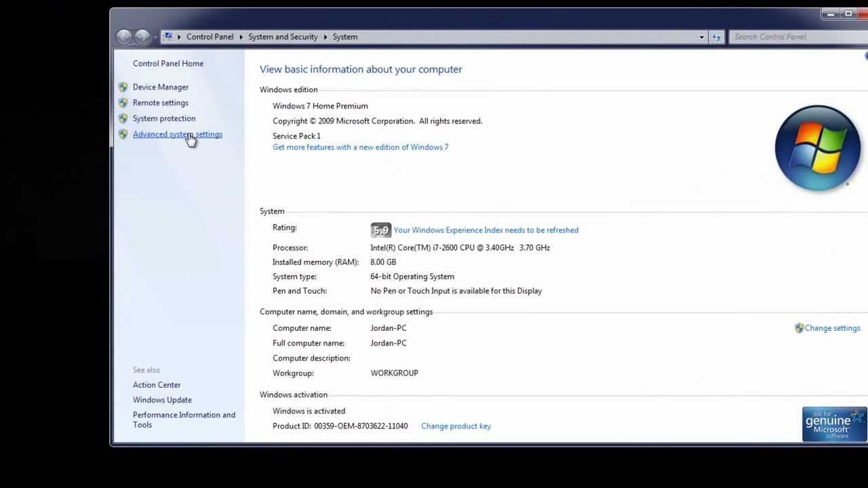Click Your Windows Experience Index needs to be refreshed

(486, 230)
